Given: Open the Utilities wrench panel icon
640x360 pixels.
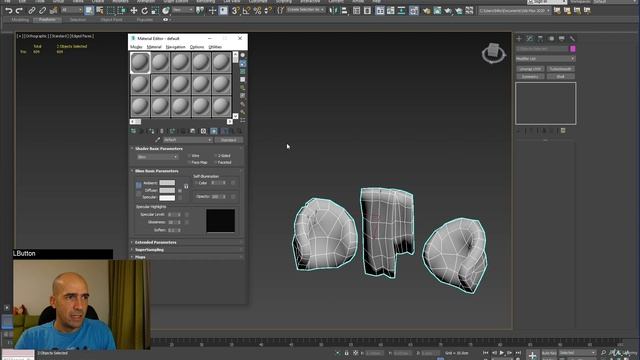Looking at the screenshot, I should 572,38.
